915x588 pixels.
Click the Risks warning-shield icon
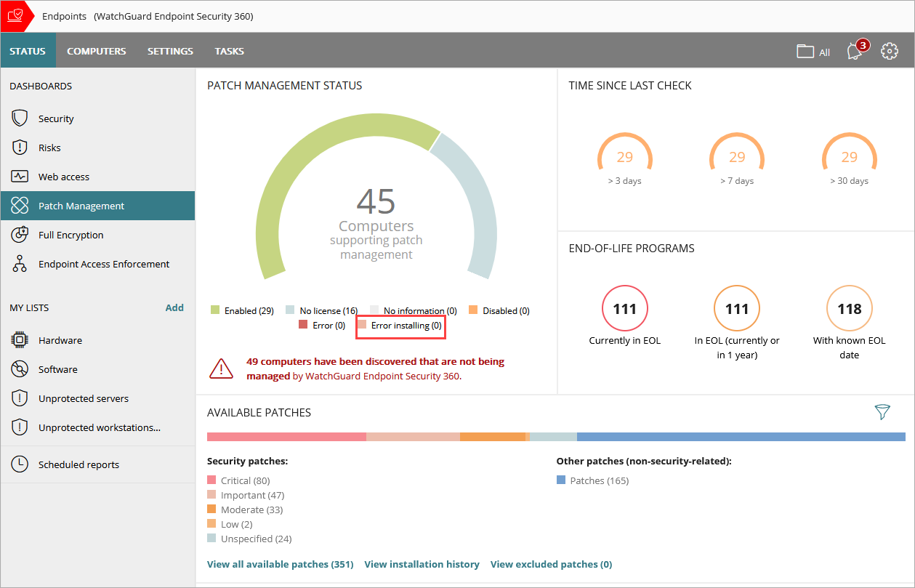tap(20, 148)
